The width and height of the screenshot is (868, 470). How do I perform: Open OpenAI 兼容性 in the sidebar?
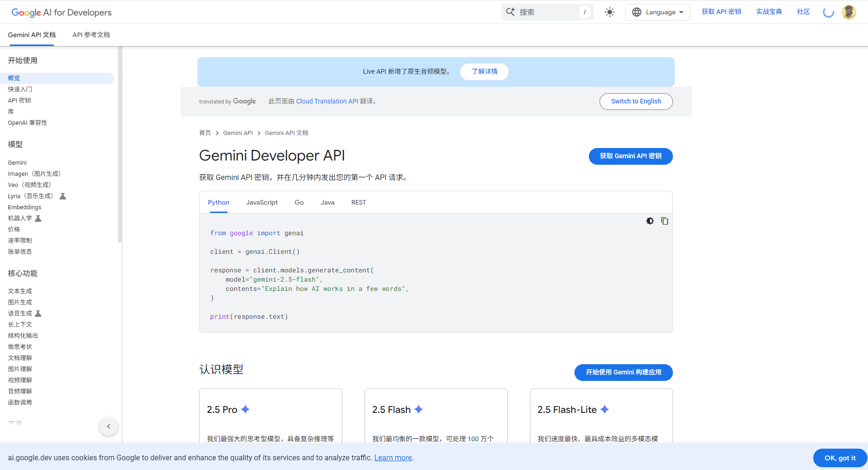point(27,123)
